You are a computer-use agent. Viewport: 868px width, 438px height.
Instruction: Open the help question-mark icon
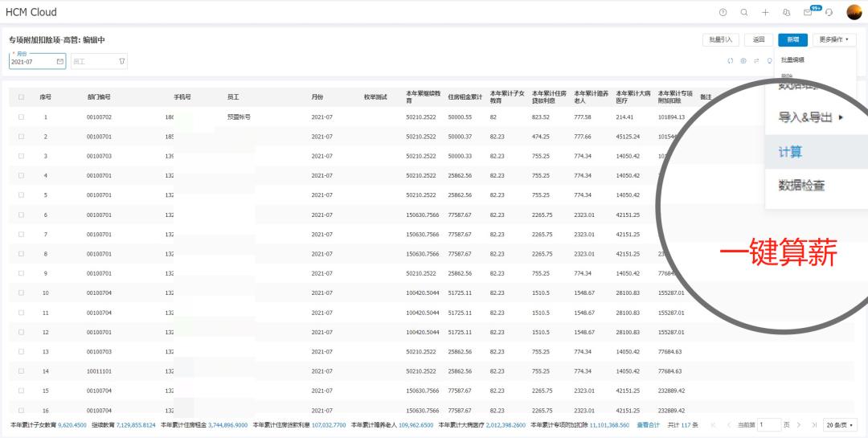click(723, 12)
